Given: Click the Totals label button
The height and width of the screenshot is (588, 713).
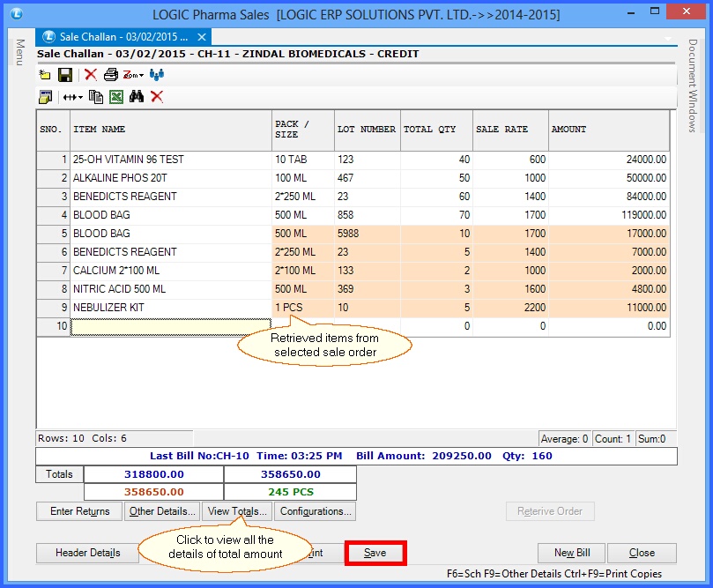Looking at the screenshot, I should point(59,474).
